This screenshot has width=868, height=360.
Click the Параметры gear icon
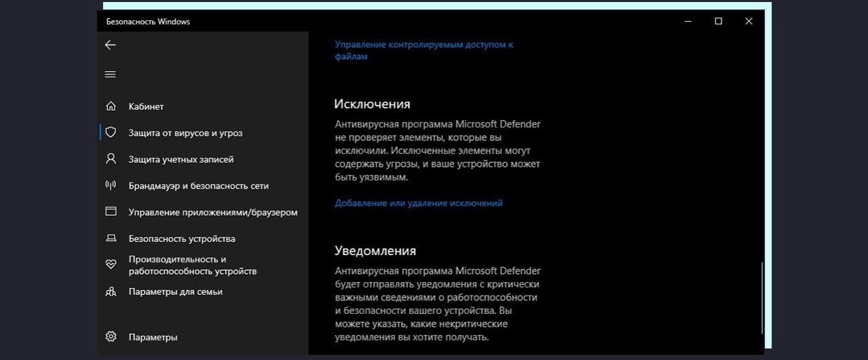(x=111, y=337)
